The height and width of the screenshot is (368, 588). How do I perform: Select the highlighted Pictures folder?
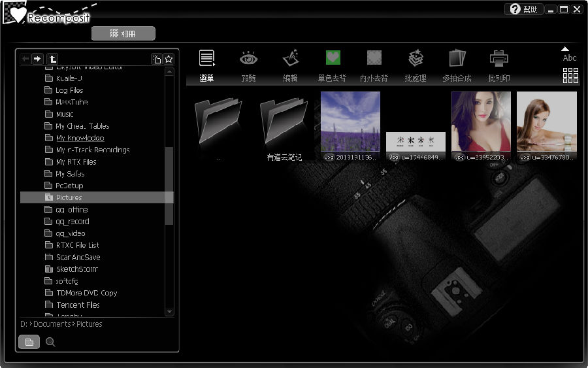coord(97,197)
